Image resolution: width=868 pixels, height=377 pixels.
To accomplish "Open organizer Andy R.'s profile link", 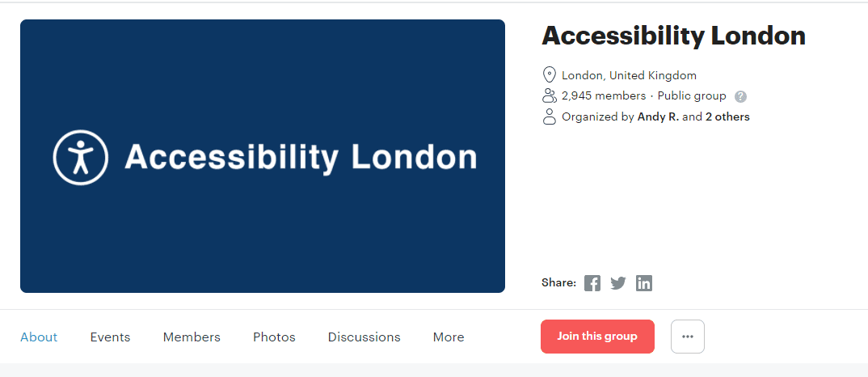I will [x=658, y=117].
